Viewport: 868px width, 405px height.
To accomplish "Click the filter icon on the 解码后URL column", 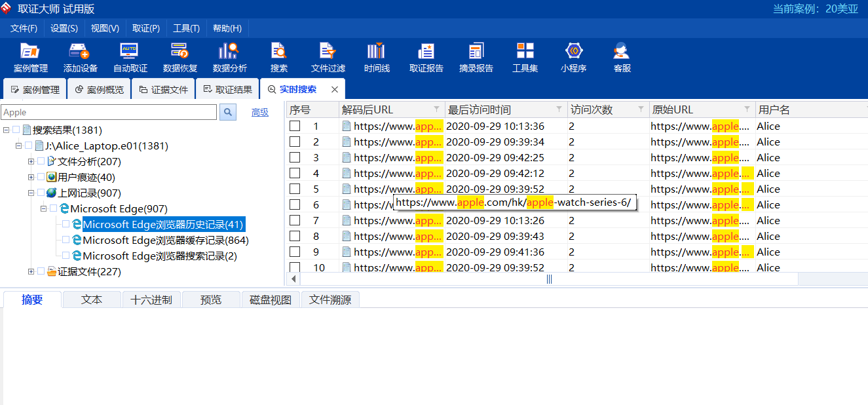I will (437, 109).
